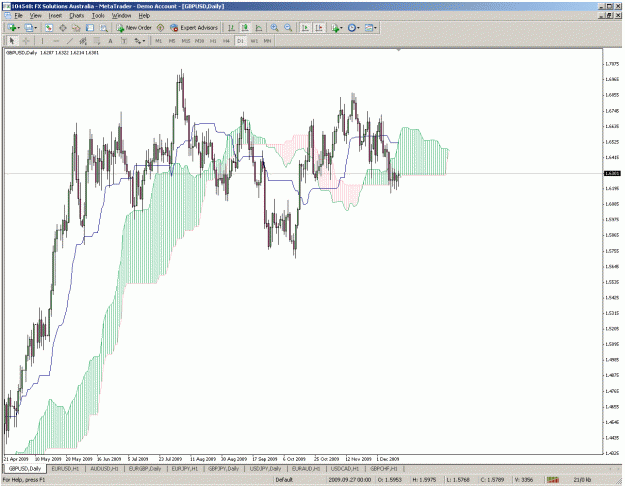Open the Indicators list icon

(335, 28)
